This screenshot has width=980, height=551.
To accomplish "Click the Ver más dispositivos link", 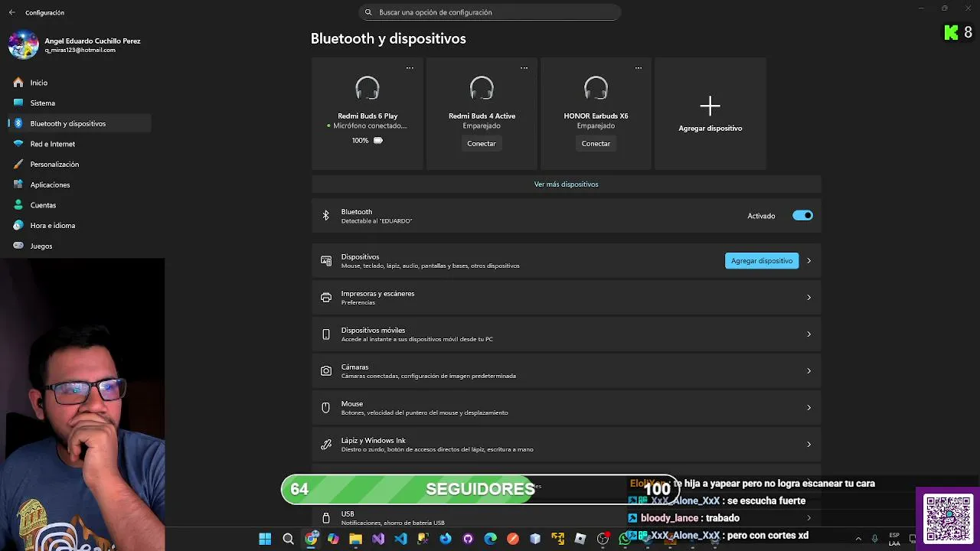I will click(566, 184).
